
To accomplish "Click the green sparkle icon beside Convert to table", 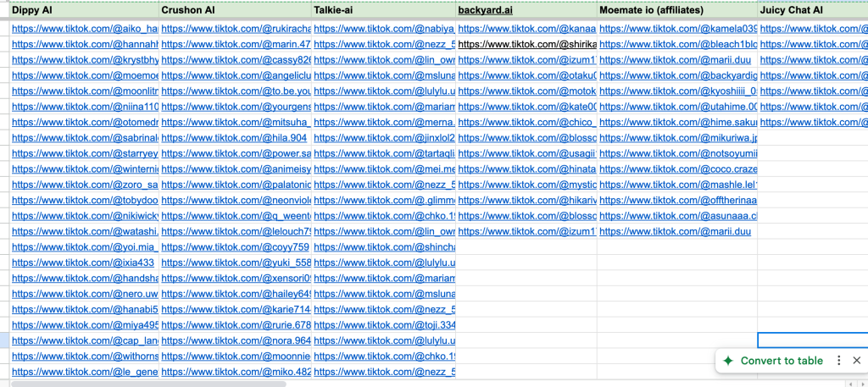I will tap(727, 361).
